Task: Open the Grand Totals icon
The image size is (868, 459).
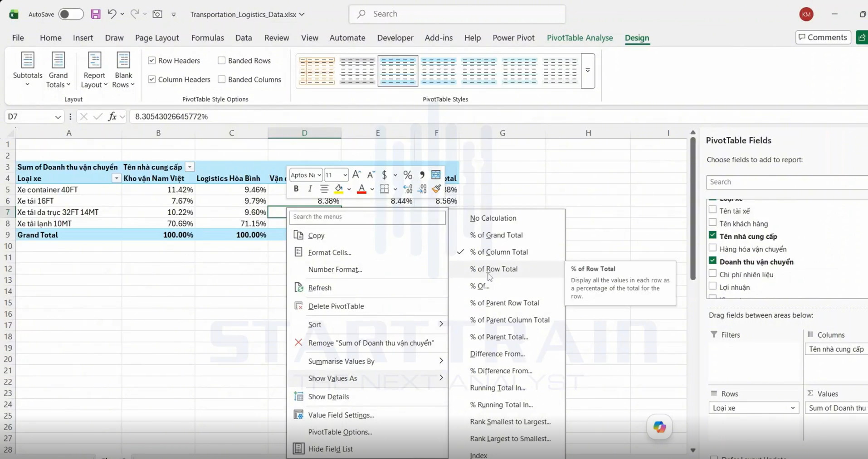Action: pos(58,70)
